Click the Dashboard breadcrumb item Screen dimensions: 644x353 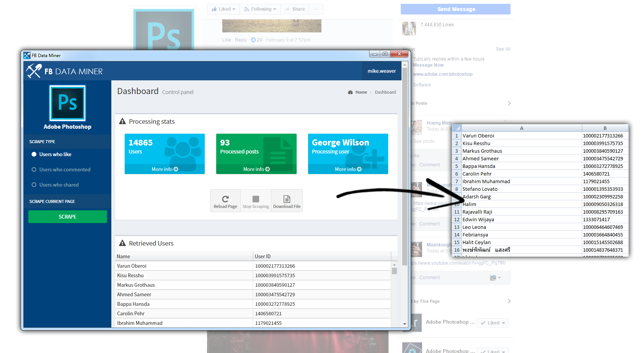point(385,92)
